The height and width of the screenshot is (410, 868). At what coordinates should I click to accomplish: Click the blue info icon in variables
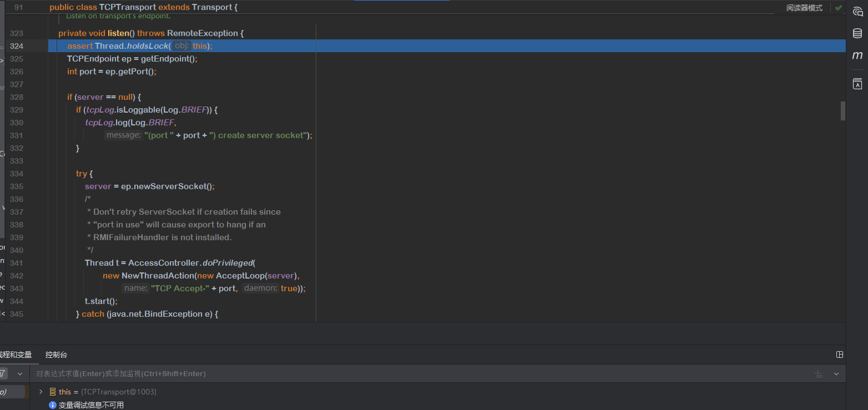click(x=53, y=405)
